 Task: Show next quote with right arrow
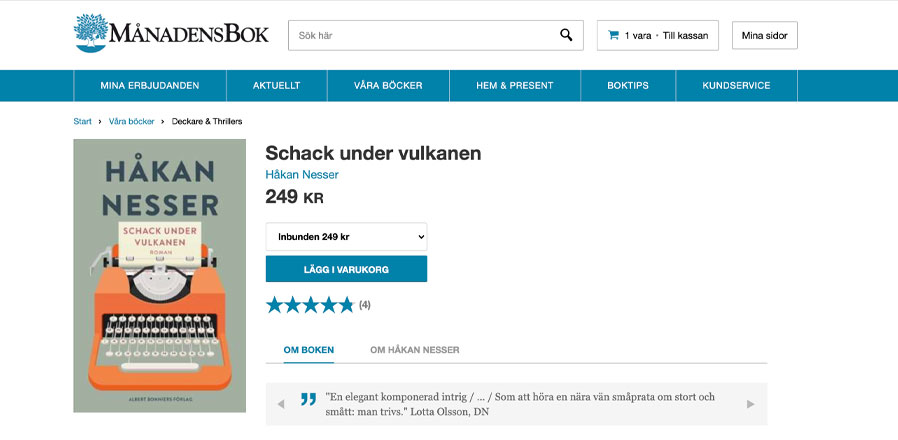coord(751,404)
